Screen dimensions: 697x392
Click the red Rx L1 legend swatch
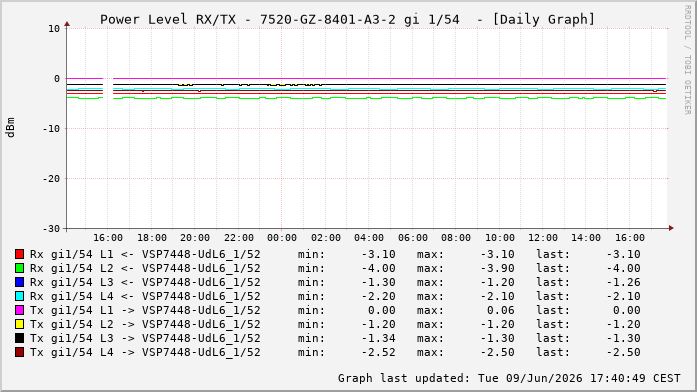[19, 254]
